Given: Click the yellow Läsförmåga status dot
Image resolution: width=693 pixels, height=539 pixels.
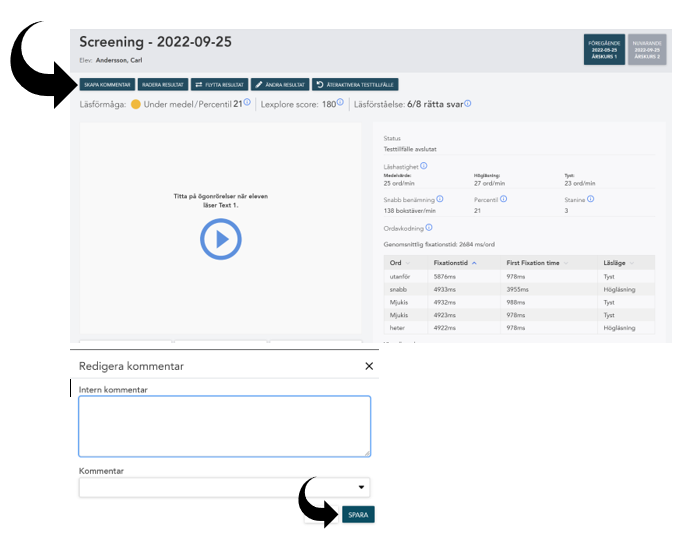Looking at the screenshot, I should click(136, 104).
